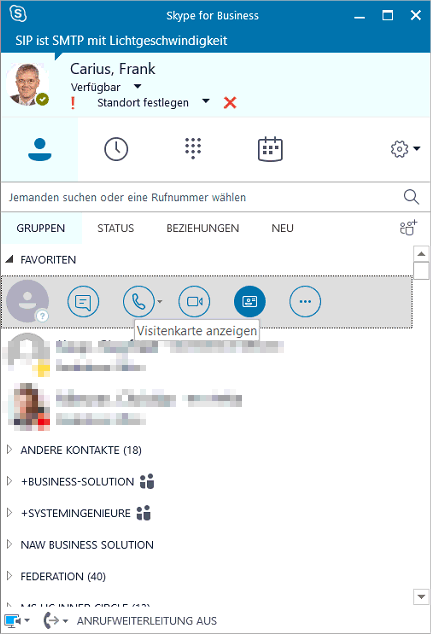Click ANRUFWEITERLEITUNG AUS status text
The image size is (431, 634).
point(147,621)
